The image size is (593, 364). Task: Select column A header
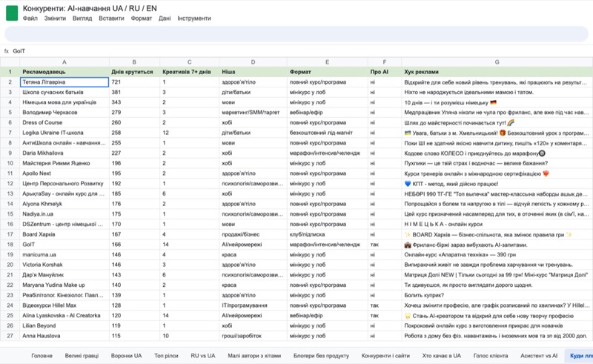[64, 62]
